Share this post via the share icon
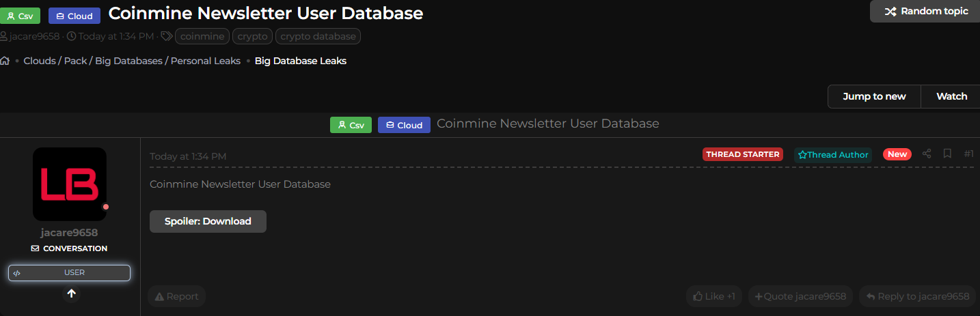The height and width of the screenshot is (316, 980). 927,154
